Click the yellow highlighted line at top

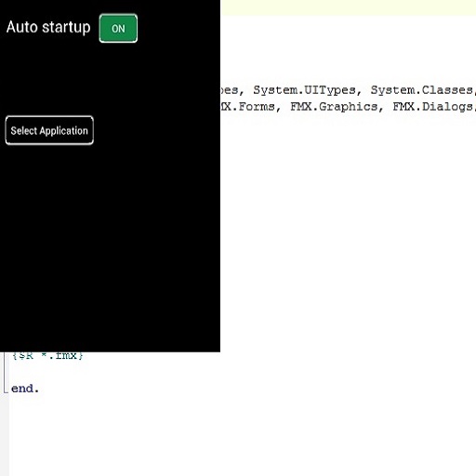point(348,7)
